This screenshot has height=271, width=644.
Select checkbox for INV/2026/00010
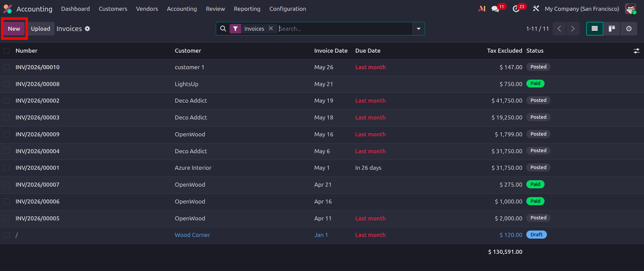[6, 67]
